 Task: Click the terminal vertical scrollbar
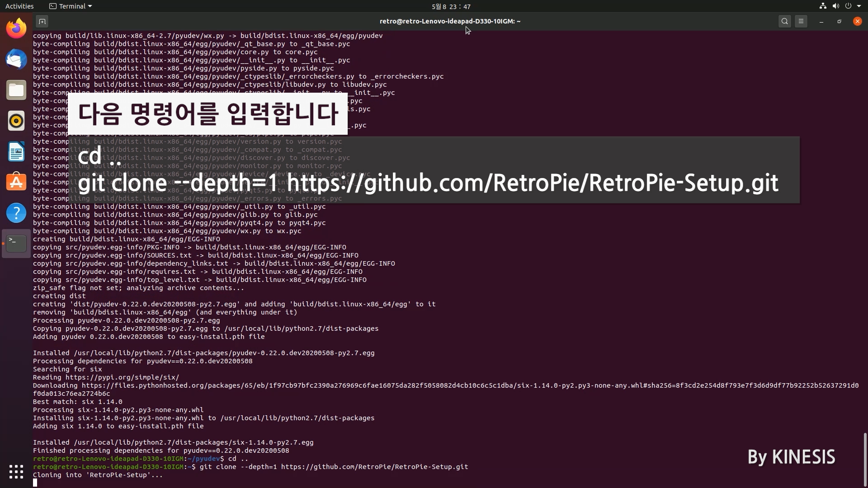864,459
